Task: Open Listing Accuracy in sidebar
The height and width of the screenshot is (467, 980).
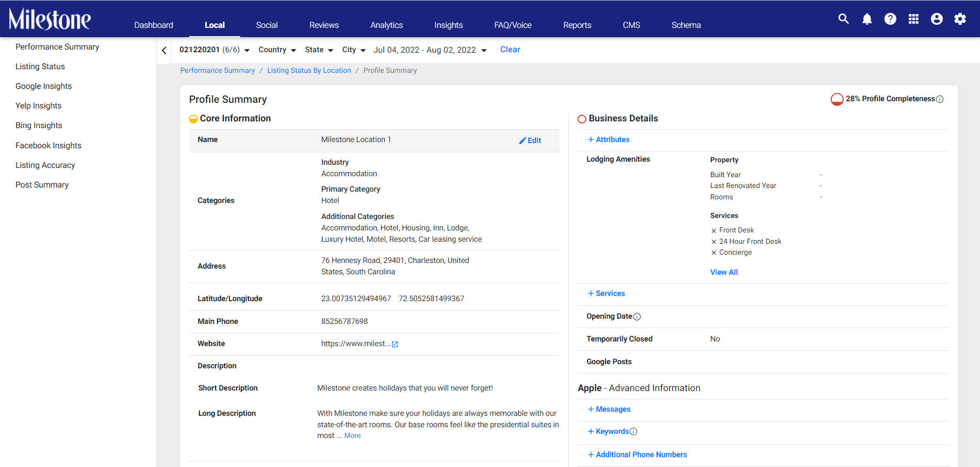Action: (x=45, y=165)
